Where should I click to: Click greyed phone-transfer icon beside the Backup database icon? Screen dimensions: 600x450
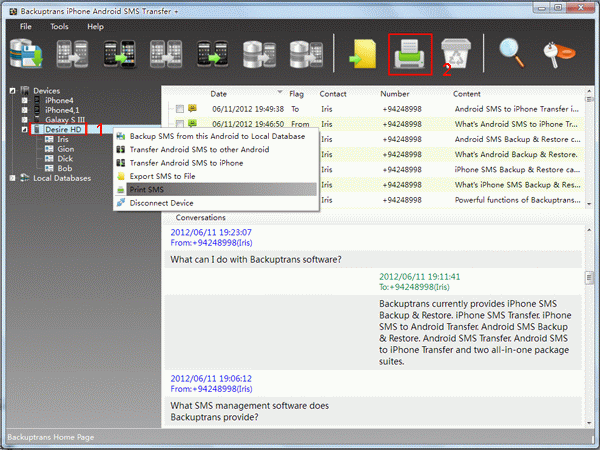click(x=73, y=54)
